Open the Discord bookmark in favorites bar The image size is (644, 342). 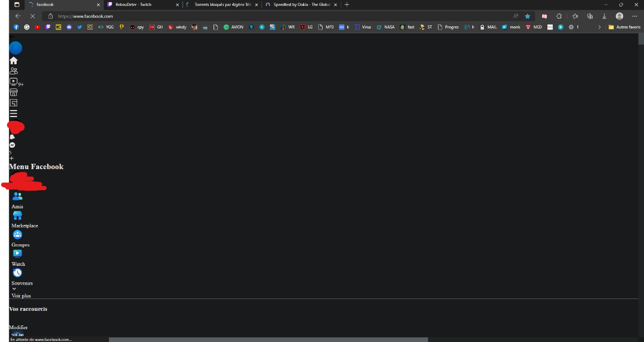[69, 27]
